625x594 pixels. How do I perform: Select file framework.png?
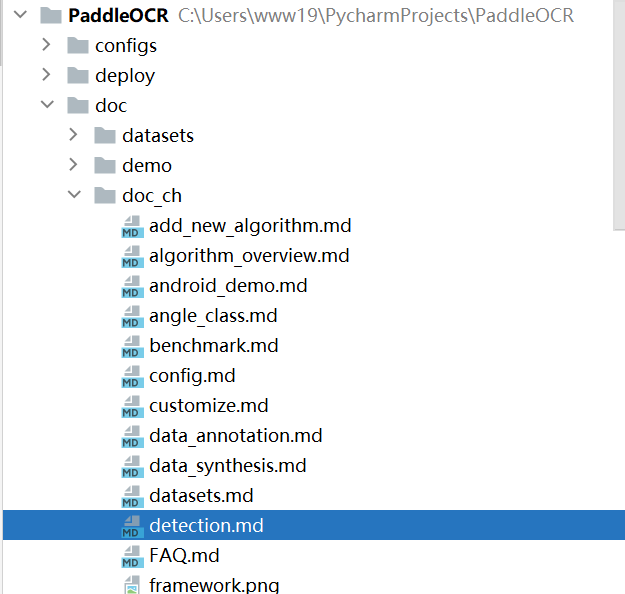[x=214, y=585]
